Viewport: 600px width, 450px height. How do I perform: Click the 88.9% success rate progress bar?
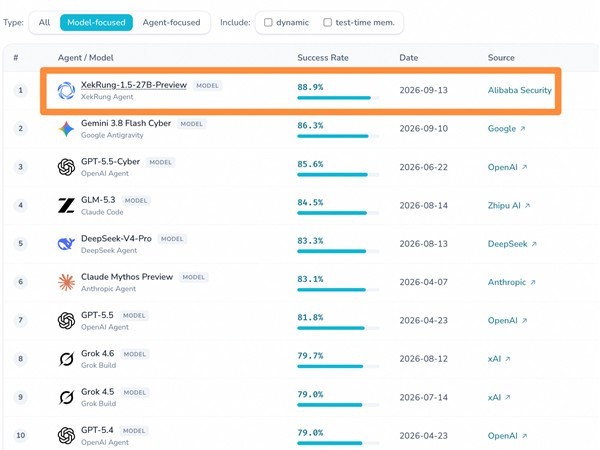pyautogui.click(x=338, y=98)
